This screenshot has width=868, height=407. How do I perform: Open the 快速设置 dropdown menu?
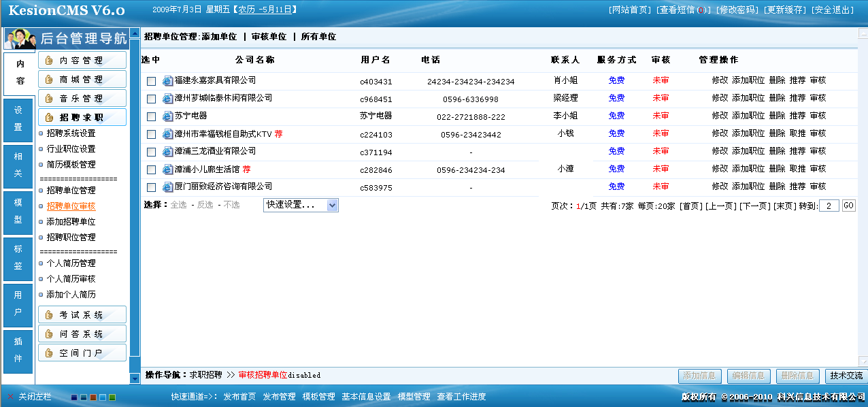pos(300,205)
